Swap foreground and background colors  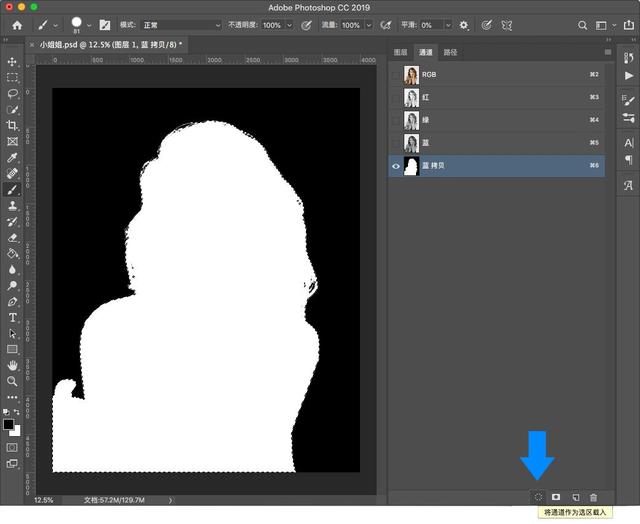(x=16, y=412)
